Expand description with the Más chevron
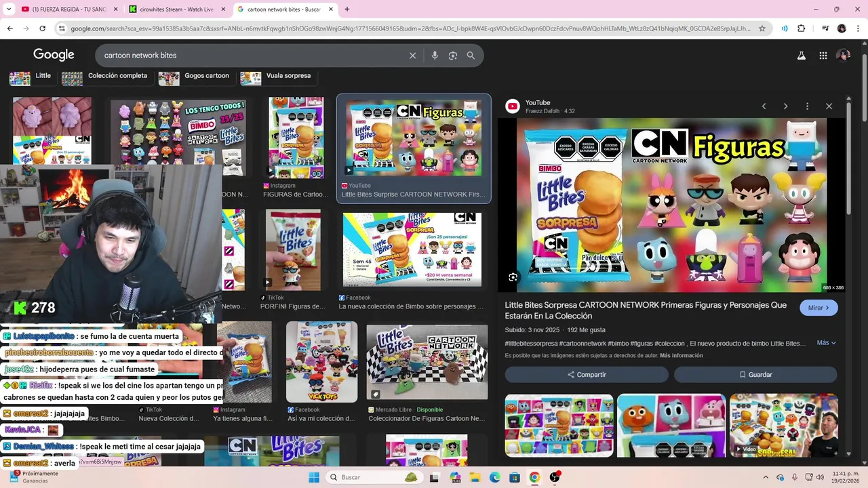Image resolution: width=868 pixels, height=488 pixels. (x=827, y=343)
